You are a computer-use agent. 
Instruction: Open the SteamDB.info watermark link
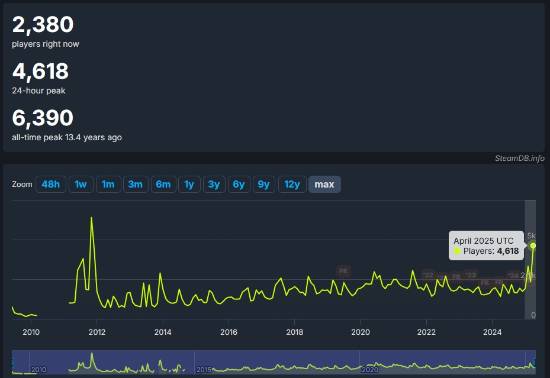pyautogui.click(x=519, y=158)
